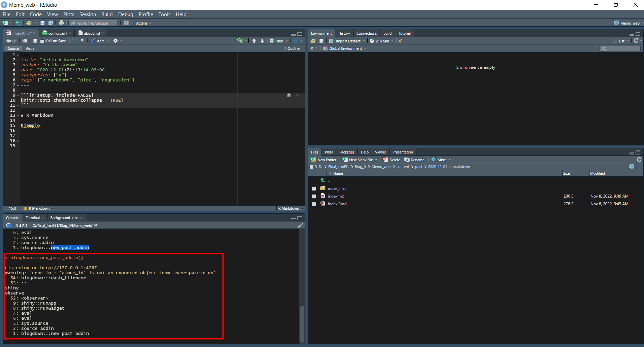
Task: Check the index.Rmd file checkbox
Action: [x=314, y=204]
